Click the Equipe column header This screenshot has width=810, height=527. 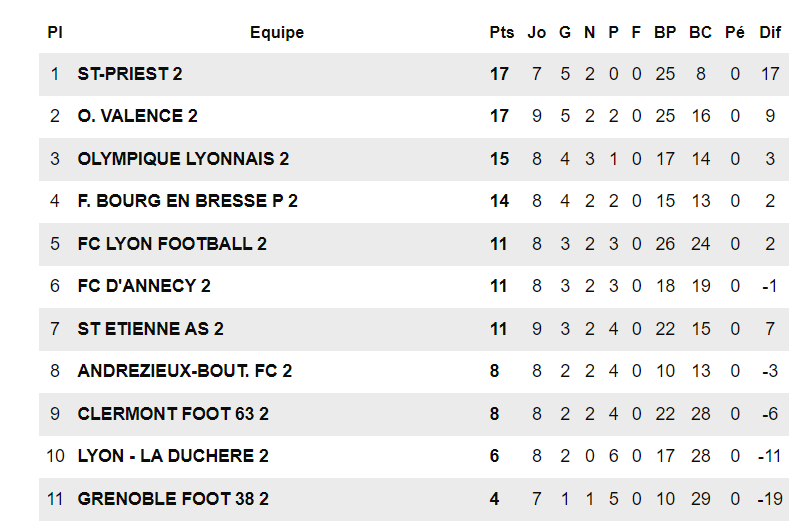277,33
